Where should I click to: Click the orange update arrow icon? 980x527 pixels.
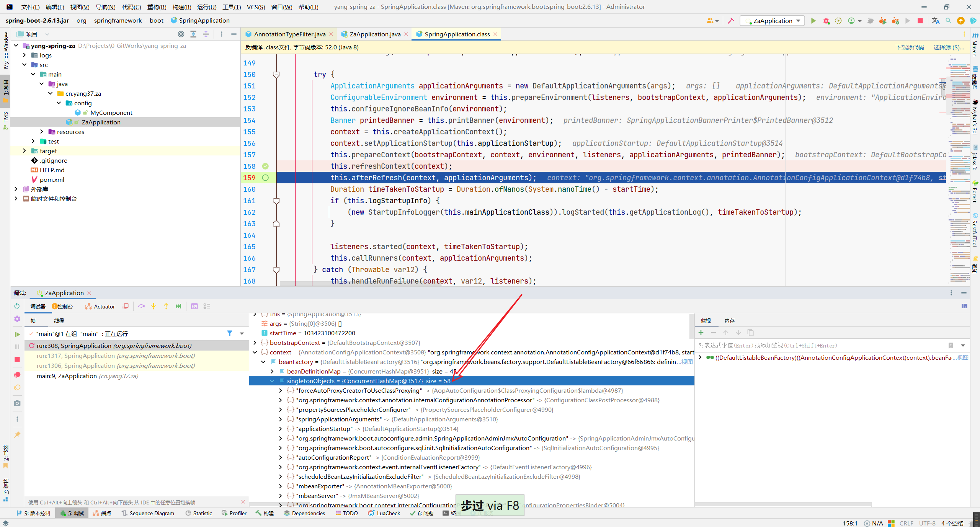[961, 21]
